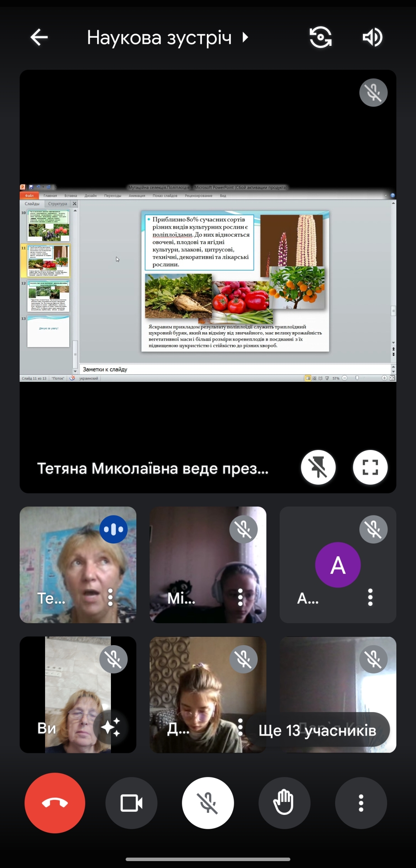Switch camera with the rotate icon

click(x=320, y=37)
